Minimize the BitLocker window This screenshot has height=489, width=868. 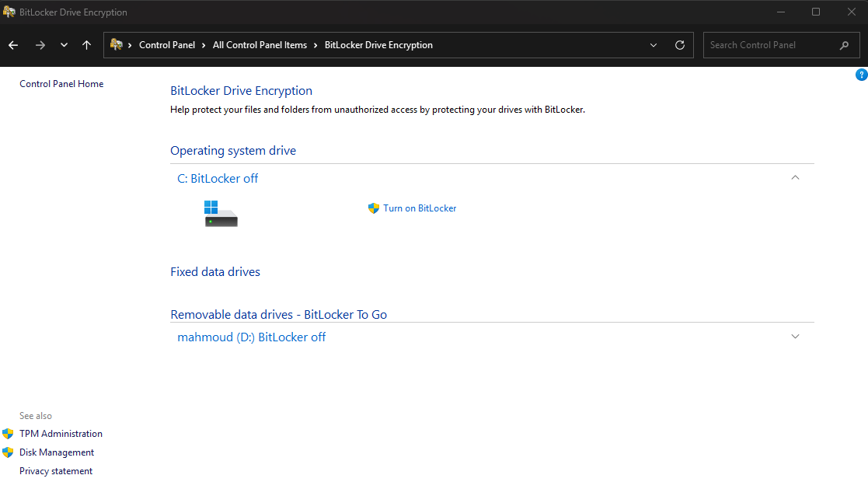781,12
